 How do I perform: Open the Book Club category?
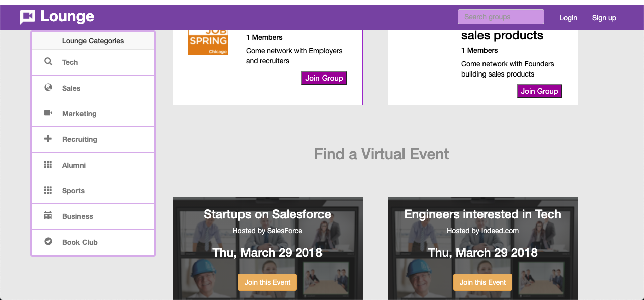pyautogui.click(x=79, y=242)
